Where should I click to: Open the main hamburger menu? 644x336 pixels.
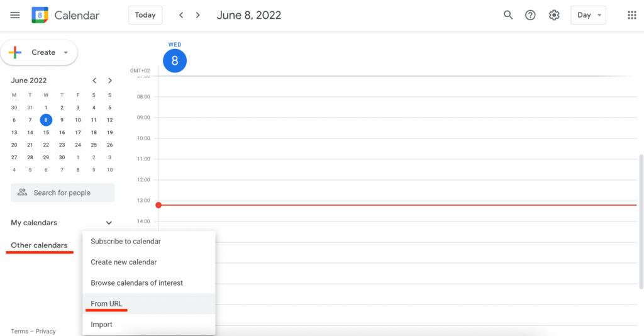(15, 15)
